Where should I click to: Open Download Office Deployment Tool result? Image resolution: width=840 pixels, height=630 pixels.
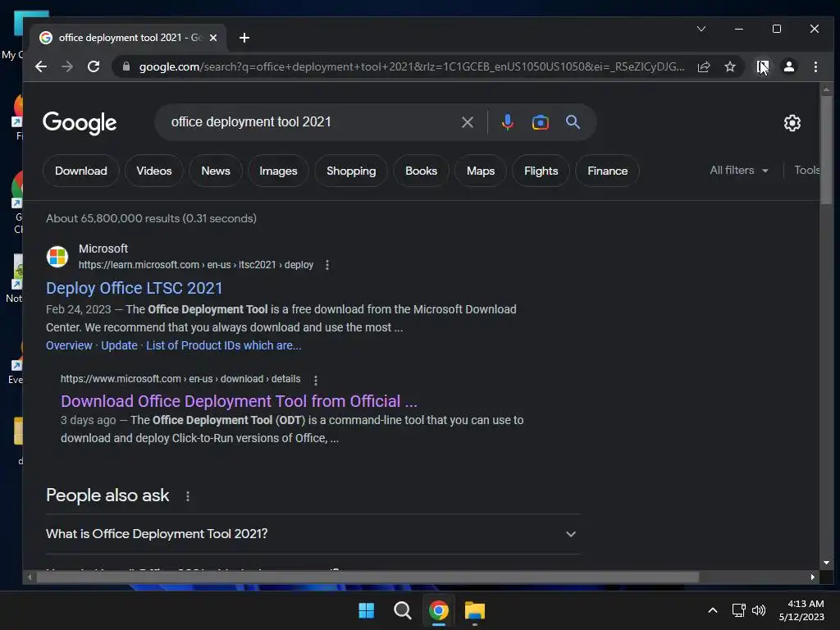239,401
